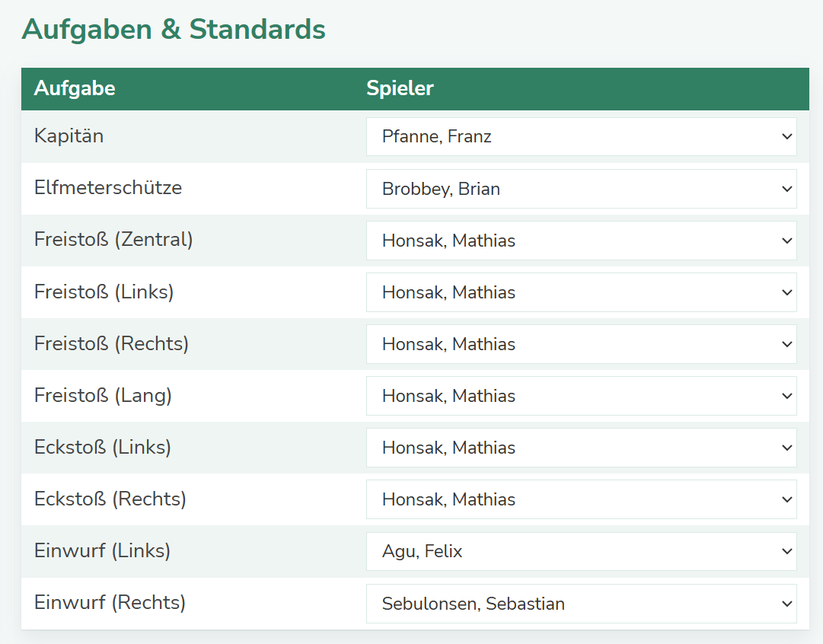Open the Elfmeterschütze player dropdown

click(x=581, y=189)
